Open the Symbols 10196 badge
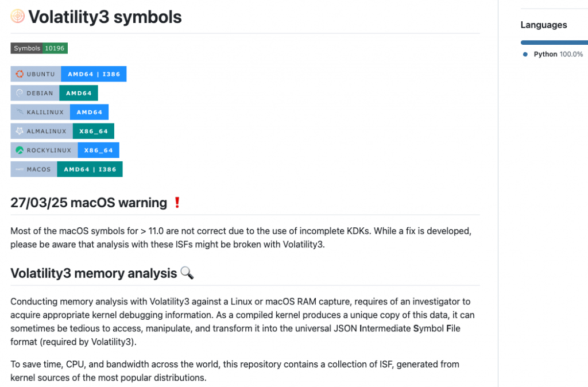This screenshot has height=387, width=588. [x=39, y=48]
